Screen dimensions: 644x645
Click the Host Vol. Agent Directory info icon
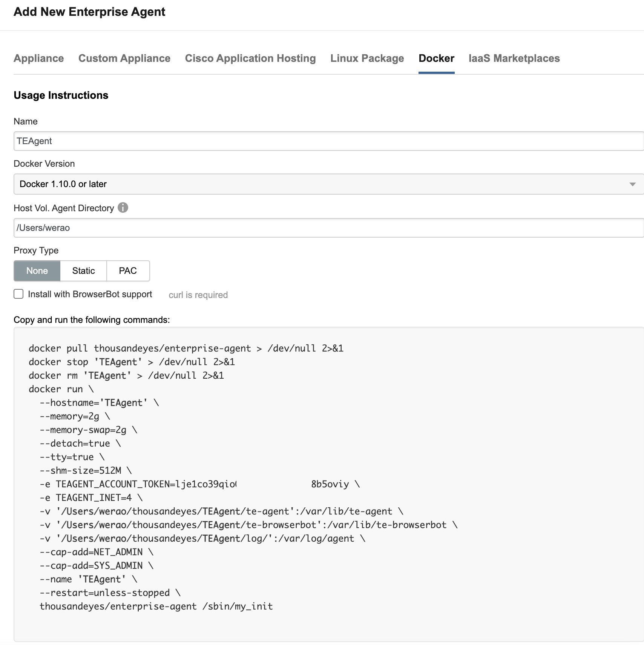click(123, 207)
